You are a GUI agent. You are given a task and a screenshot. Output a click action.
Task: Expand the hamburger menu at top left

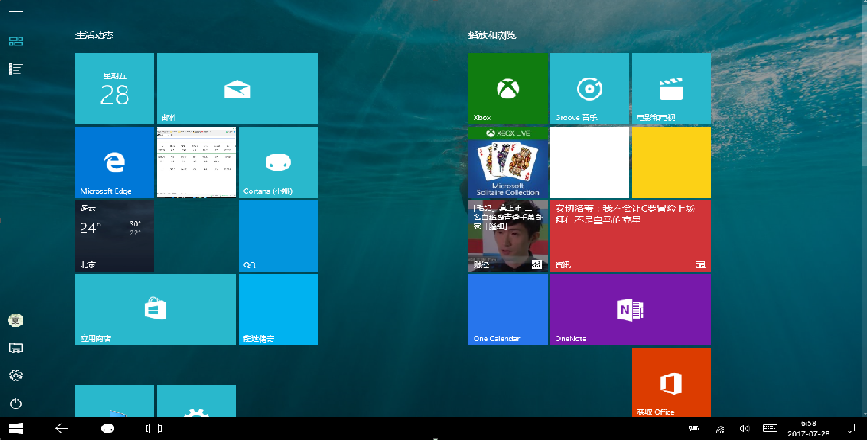pos(15,11)
